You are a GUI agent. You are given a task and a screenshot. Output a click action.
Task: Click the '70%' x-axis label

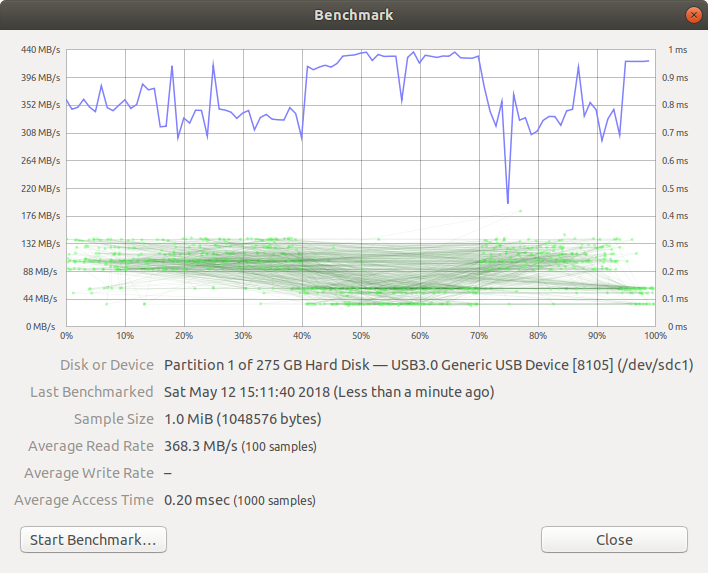click(479, 336)
